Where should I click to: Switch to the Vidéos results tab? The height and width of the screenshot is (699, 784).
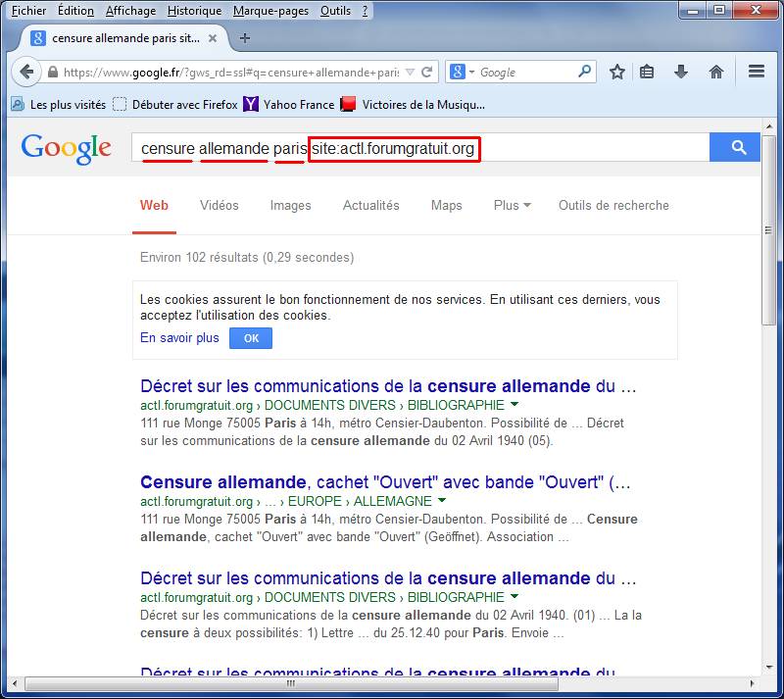(x=219, y=206)
